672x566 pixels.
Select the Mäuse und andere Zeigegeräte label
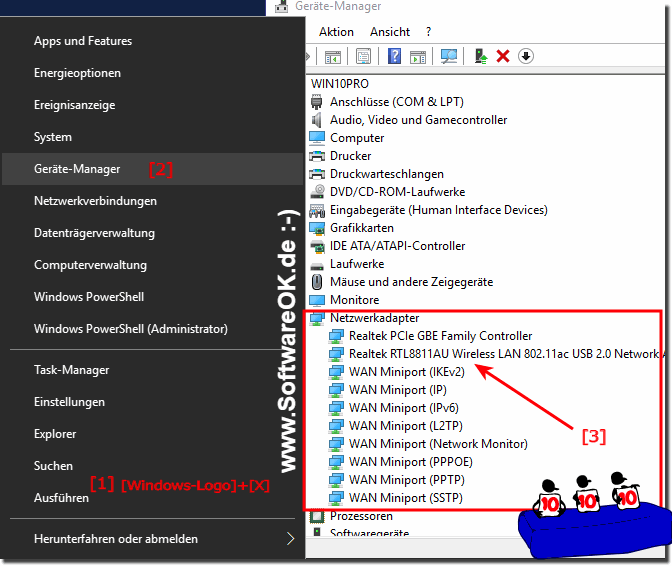point(411,282)
